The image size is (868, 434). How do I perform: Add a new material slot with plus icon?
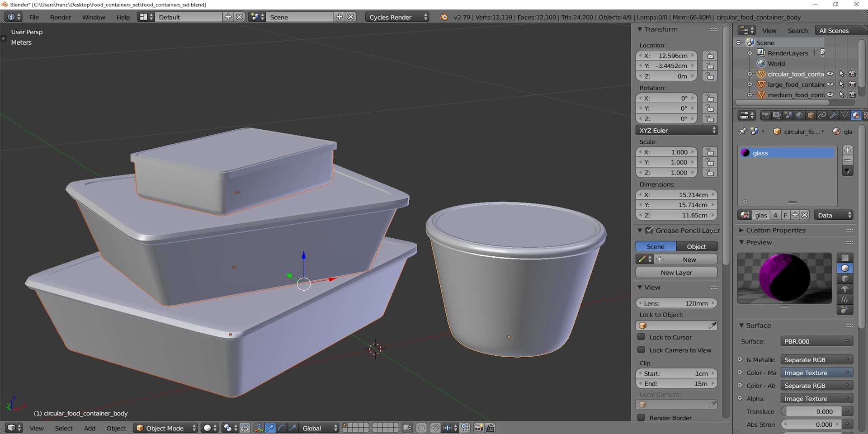[x=848, y=150]
